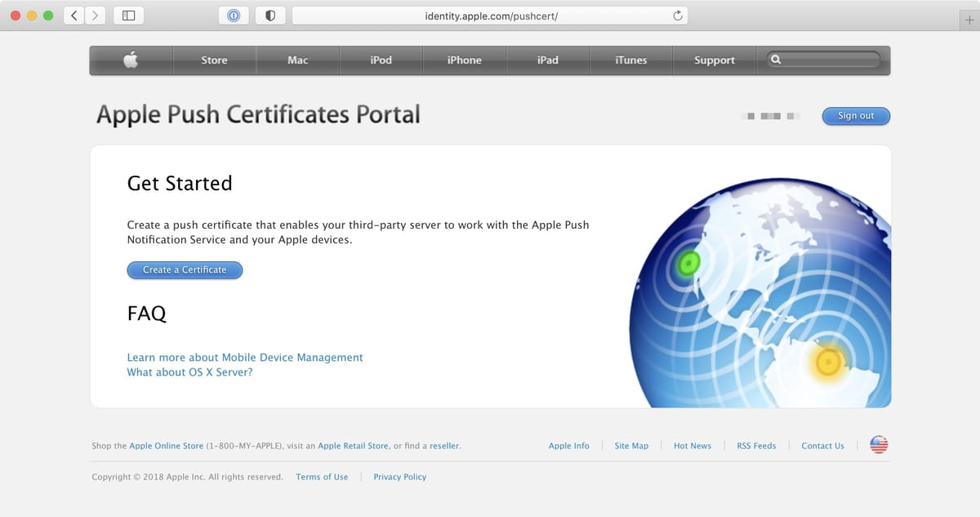Image resolution: width=980 pixels, height=517 pixels.
Task: Open the 1Password extension icon
Action: [x=234, y=16]
